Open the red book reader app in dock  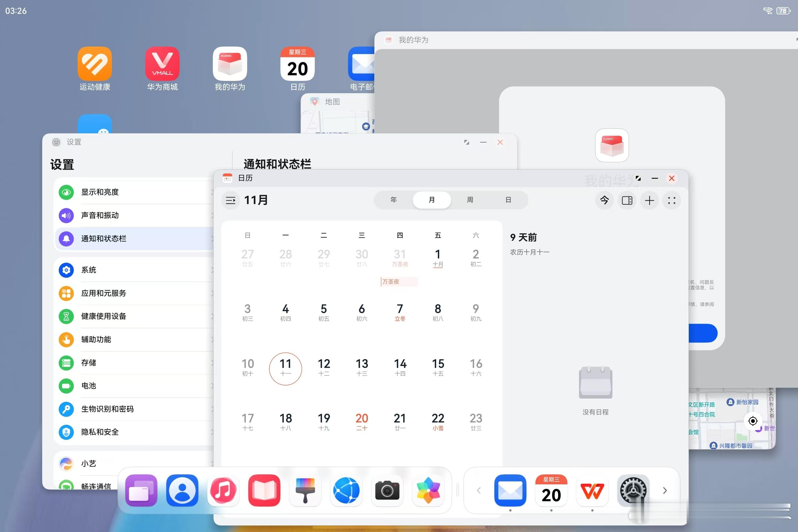(x=264, y=490)
